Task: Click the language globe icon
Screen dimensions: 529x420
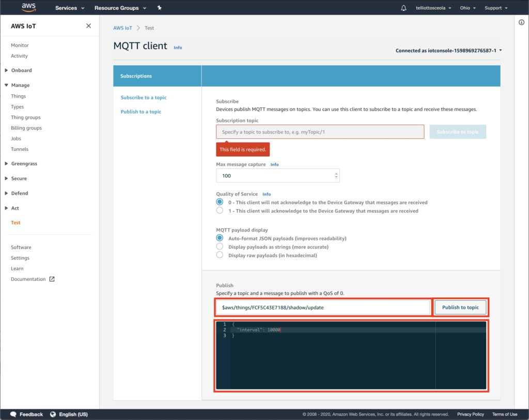Action: point(53,414)
